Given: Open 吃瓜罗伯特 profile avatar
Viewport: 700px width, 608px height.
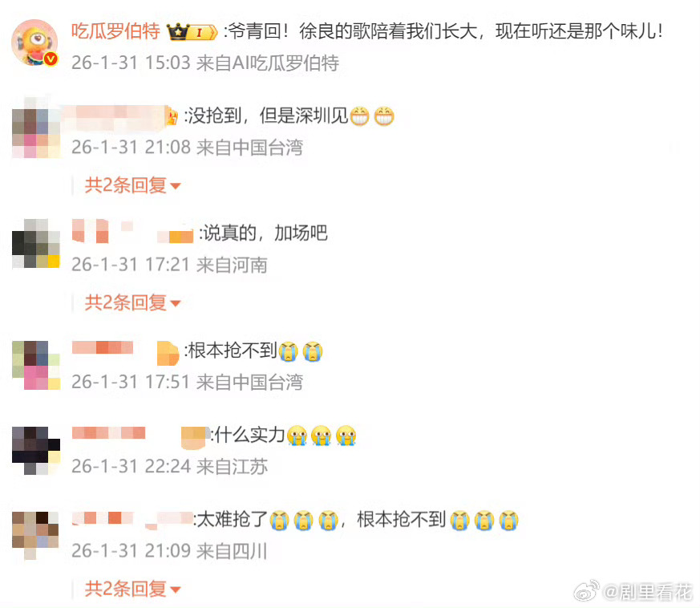Looking at the screenshot, I should point(34,43).
